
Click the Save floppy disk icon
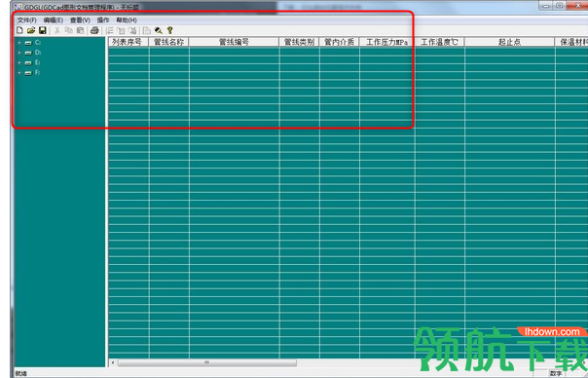click(x=43, y=30)
